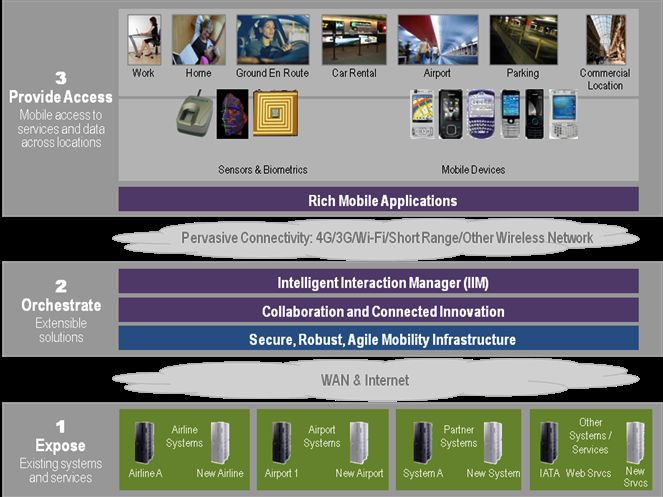Click the gold RFID chip antenna image
The image size is (663, 497).
(x=275, y=113)
